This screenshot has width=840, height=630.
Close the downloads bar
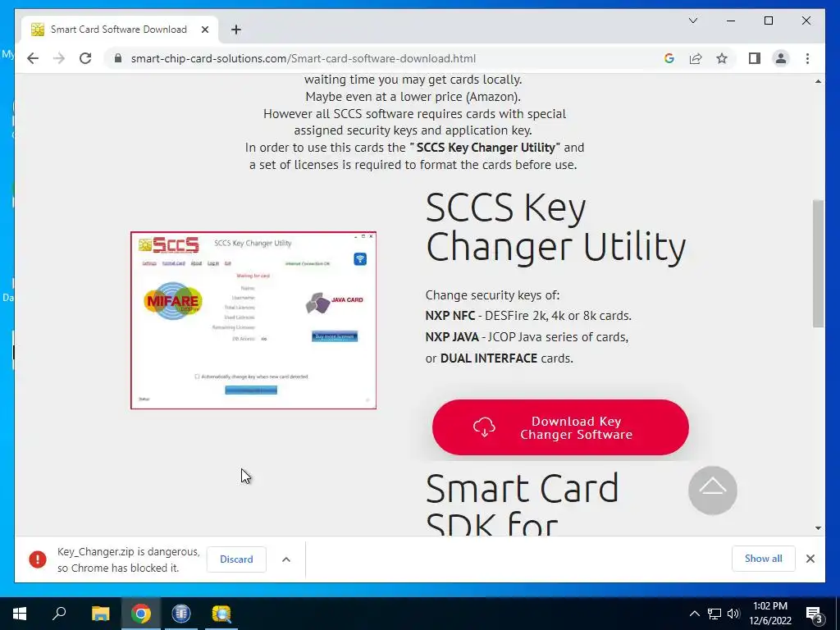(x=810, y=559)
